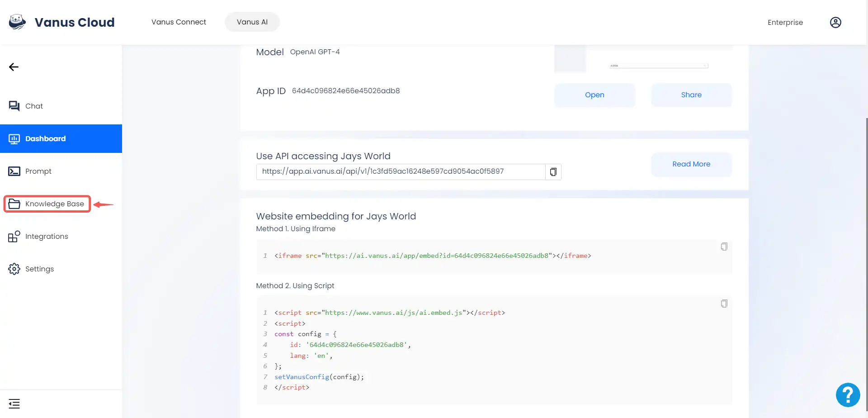
Task: Click the API URL input field
Action: pos(401,172)
